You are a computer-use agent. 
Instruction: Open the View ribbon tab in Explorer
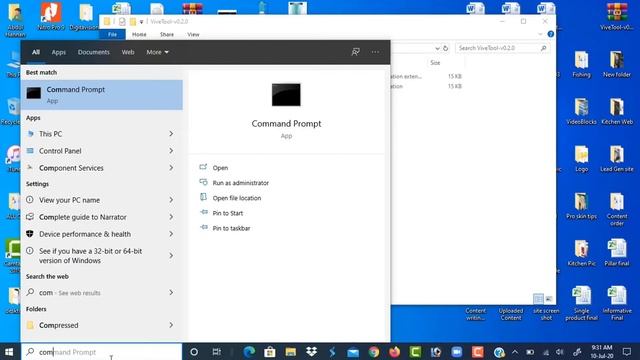click(x=193, y=35)
